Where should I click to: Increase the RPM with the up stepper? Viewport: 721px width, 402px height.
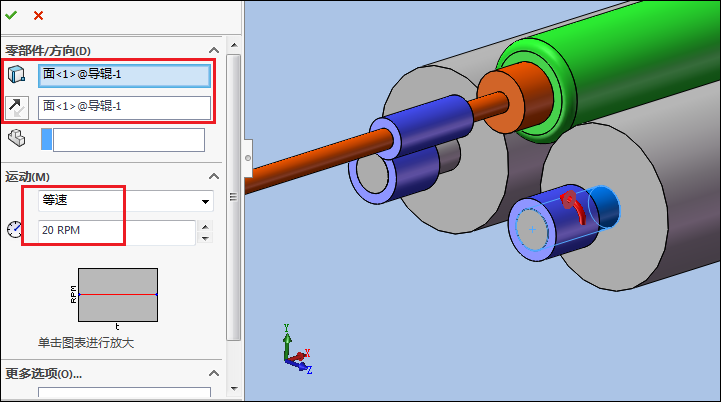(206, 226)
